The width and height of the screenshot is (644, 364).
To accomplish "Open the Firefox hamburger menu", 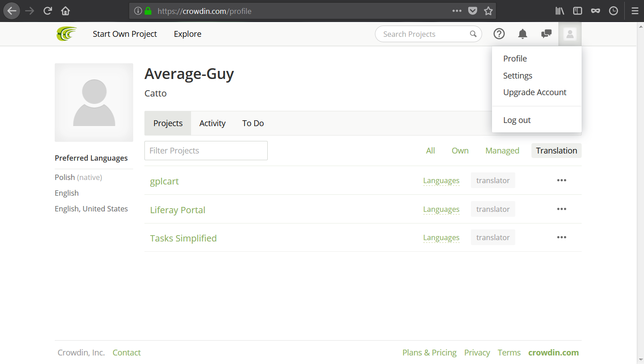I will pos(635,11).
